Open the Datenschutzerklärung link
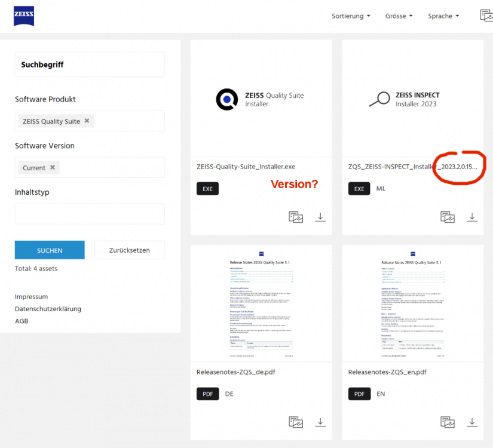 (x=48, y=309)
